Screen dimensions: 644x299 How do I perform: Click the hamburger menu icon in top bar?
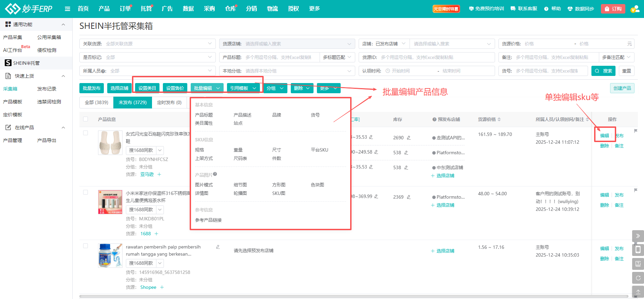coord(68,9)
